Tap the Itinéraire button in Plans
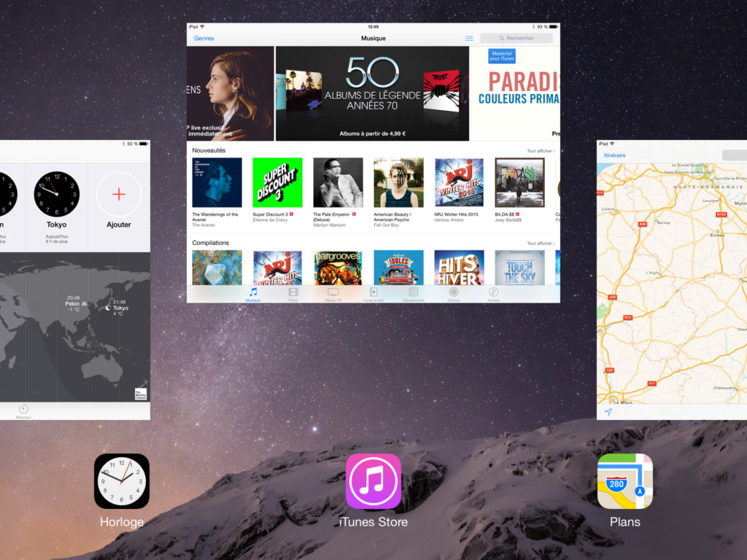This screenshot has width=747, height=560. [x=614, y=155]
